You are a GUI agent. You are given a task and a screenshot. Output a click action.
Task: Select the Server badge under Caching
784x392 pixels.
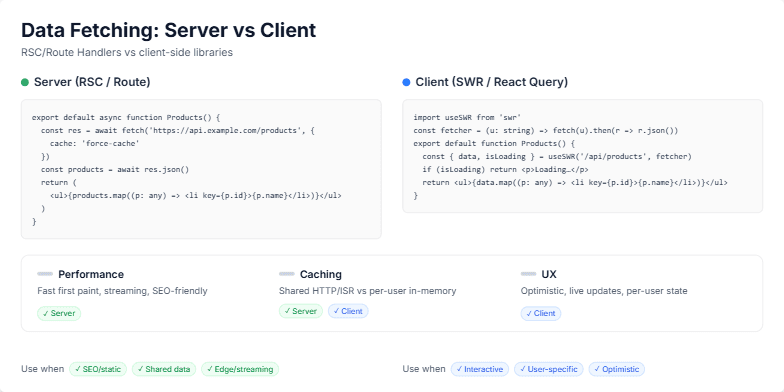[x=300, y=311]
